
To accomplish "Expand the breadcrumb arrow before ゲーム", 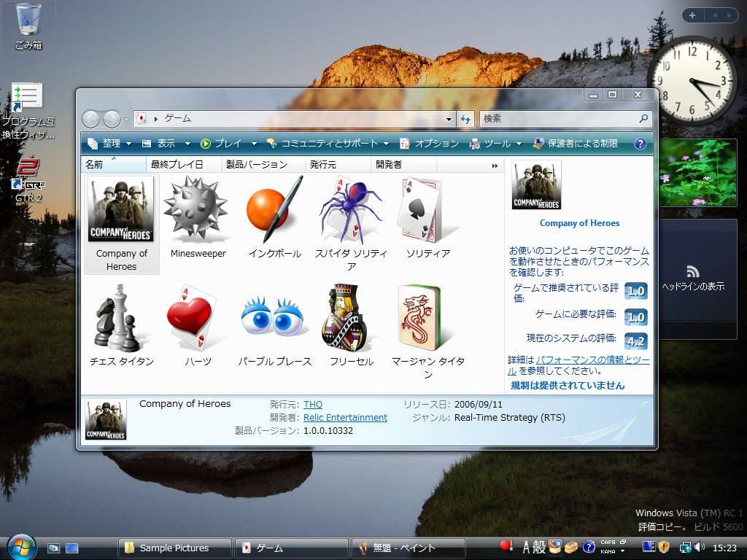I will click(x=156, y=119).
